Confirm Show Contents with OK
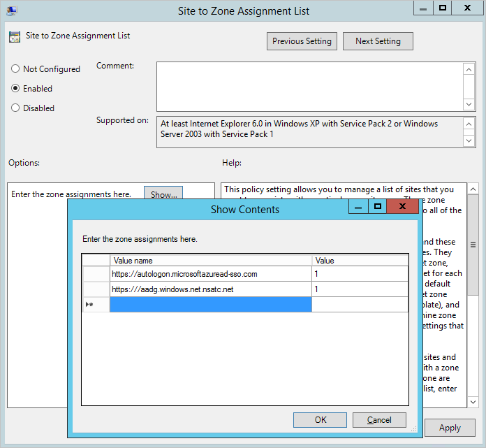486x448 pixels. point(320,420)
